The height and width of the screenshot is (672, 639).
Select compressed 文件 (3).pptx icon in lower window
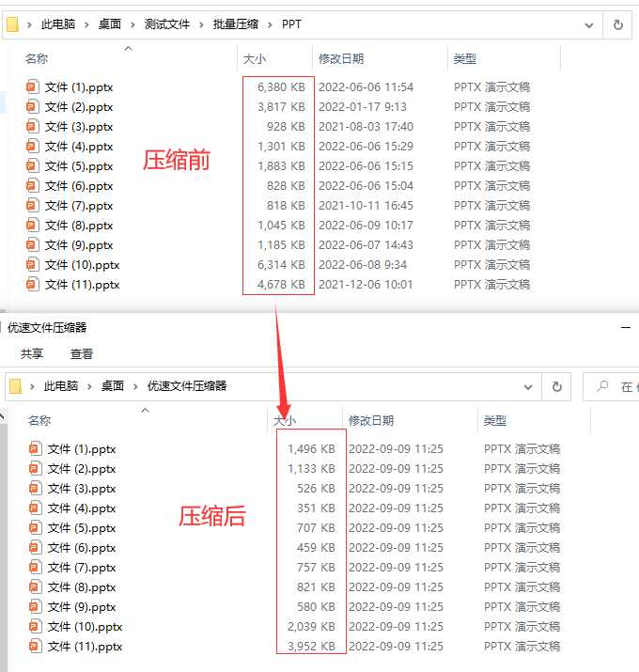tap(35, 488)
